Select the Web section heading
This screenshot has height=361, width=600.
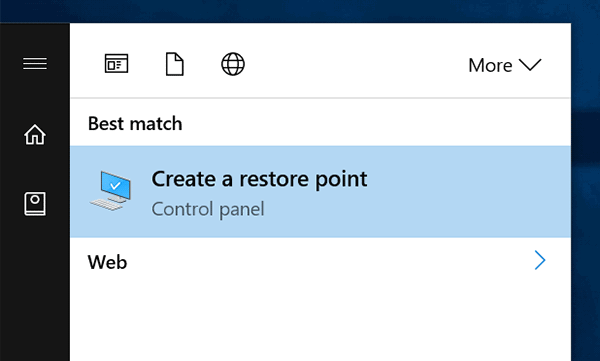tap(107, 262)
